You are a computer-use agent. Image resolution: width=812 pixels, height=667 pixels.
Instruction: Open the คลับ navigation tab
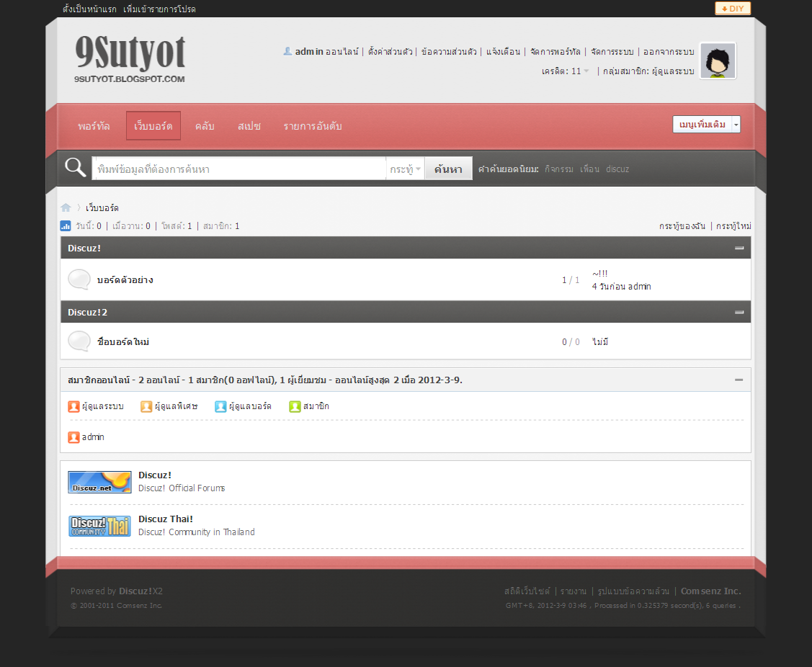coord(205,126)
